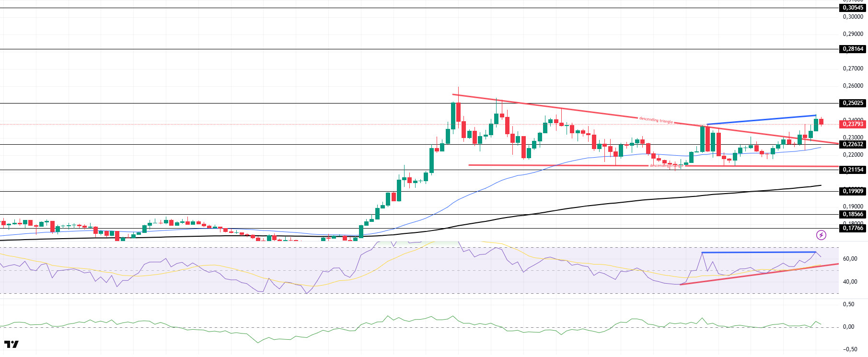This screenshot has width=868, height=357.
Task: Select the upper 'descending triangle' label on trendline
Action: pyautogui.click(x=656, y=120)
